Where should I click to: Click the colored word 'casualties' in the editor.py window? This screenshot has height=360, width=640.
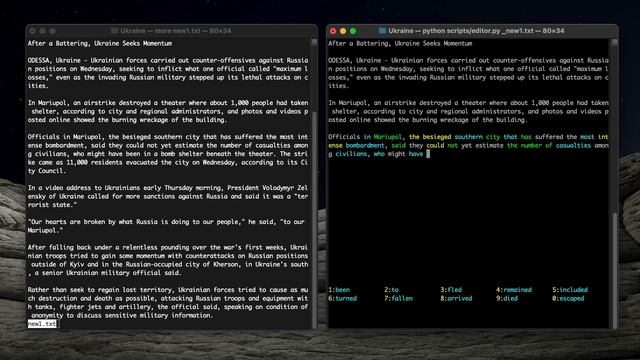point(573,145)
